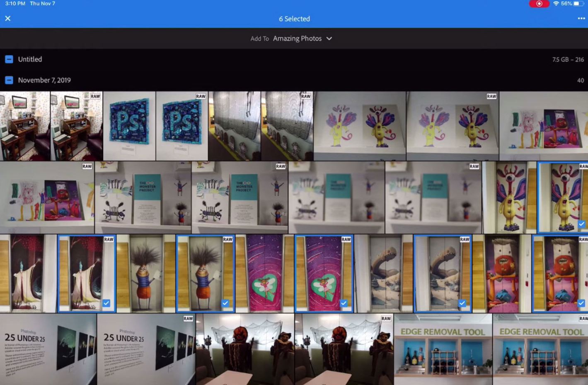This screenshot has width=588, height=385.
Task: Select the non-RAW skeleton curtain photo
Action: pos(235,126)
